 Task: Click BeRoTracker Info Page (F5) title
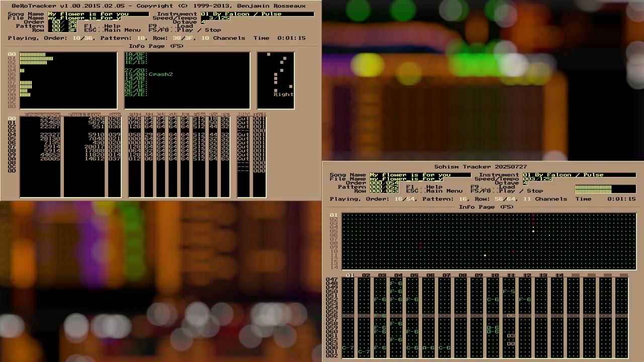(x=156, y=46)
